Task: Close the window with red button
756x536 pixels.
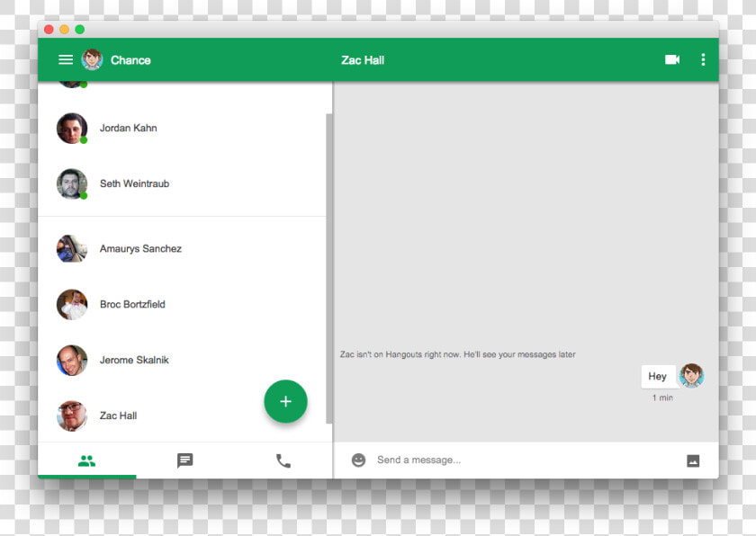Action: [x=49, y=30]
